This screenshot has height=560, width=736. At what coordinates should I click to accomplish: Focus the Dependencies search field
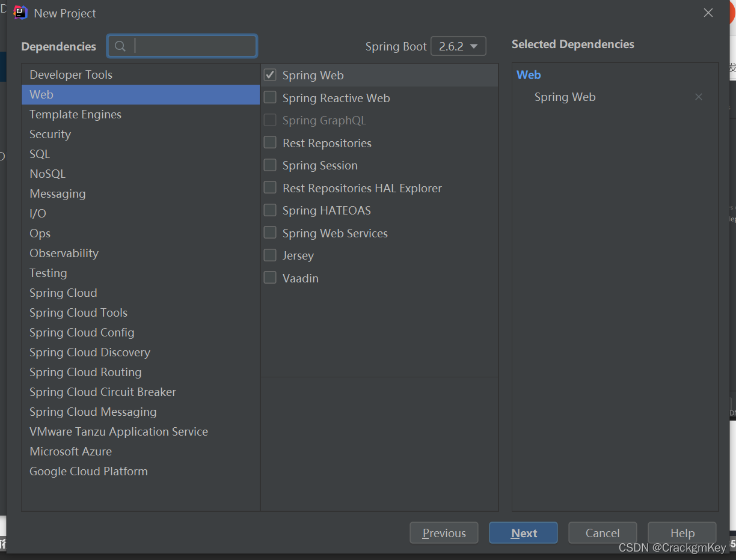182,46
